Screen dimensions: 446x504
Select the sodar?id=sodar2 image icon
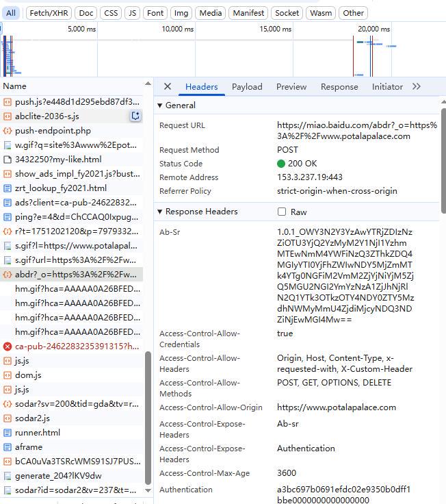click(7, 490)
